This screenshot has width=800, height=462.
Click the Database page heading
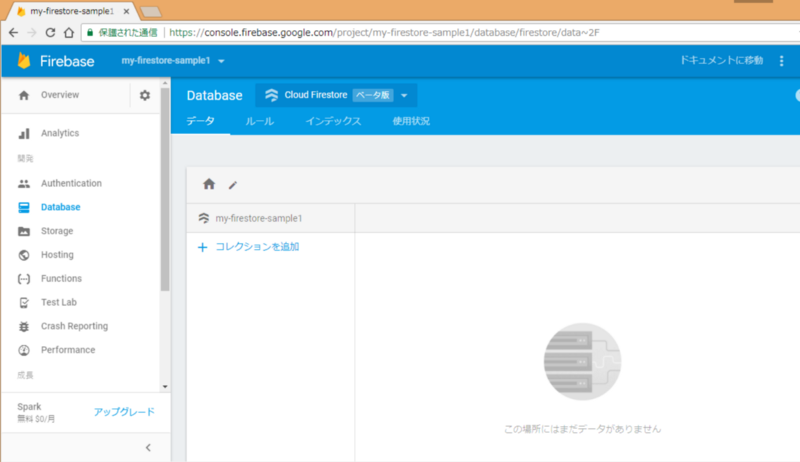[214, 95]
